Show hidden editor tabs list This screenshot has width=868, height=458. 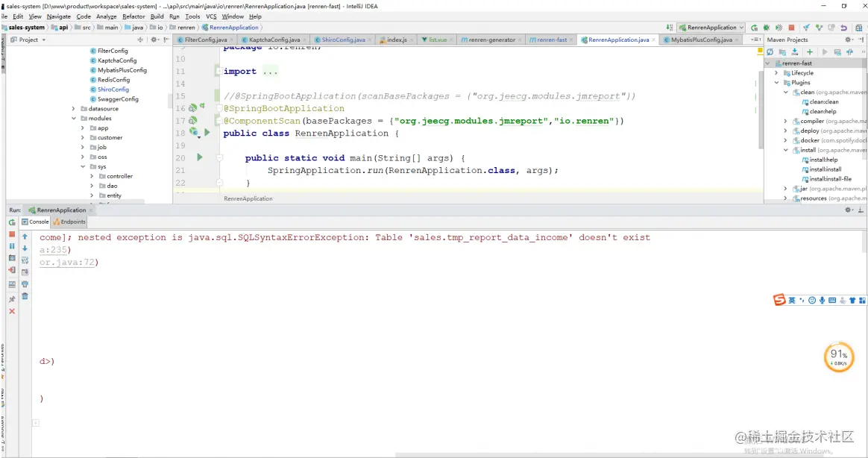click(755, 40)
